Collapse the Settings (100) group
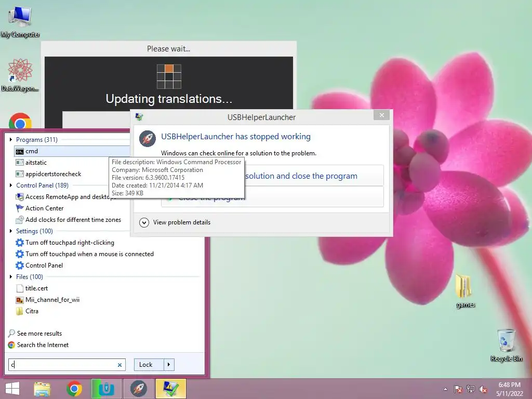Image resolution: width=532 pixels, height=399 pixels. (x=11, y=231)
